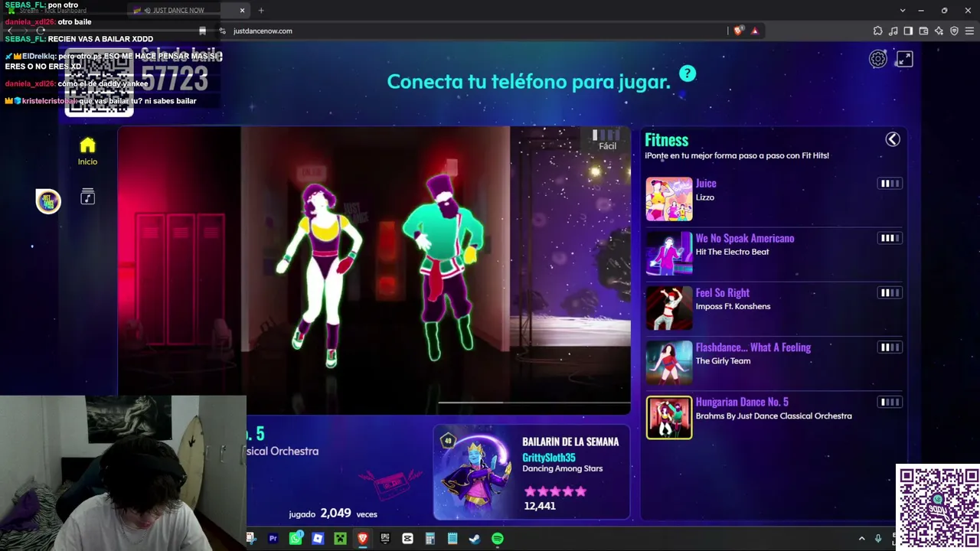Viewport: 980px width, 551px height.
Task: Click Feel So Right difficulty indicator
Action: click(890, 292)
